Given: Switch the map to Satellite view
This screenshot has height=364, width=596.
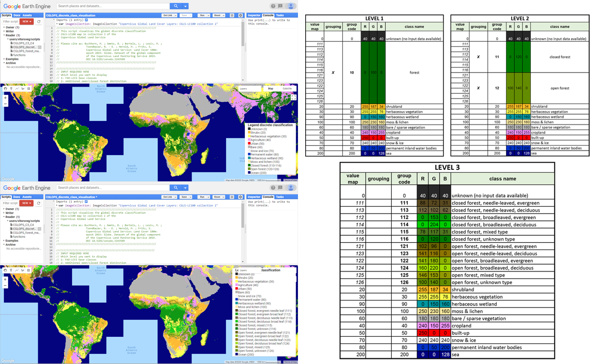Looking at the screenshot, I should (x=287, y=89).
